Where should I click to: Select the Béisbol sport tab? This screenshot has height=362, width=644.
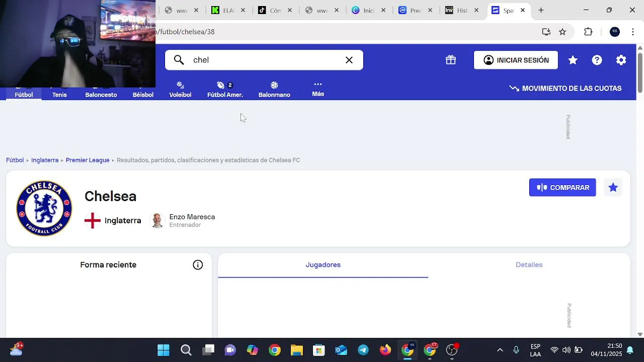coord(143,94)
